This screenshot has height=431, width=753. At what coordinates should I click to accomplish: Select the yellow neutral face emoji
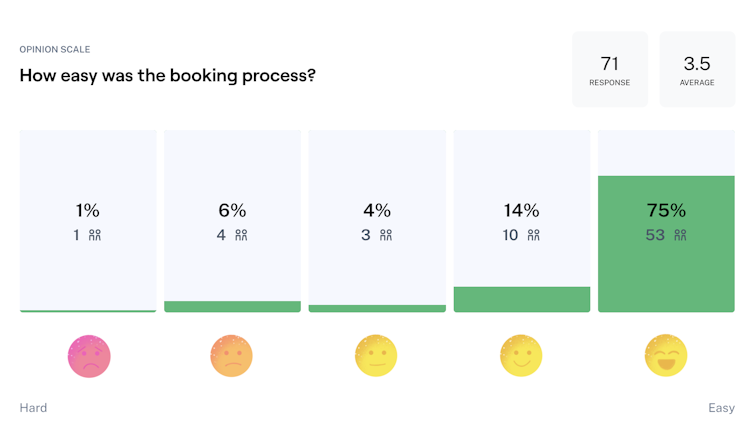(x=376, y=356)
